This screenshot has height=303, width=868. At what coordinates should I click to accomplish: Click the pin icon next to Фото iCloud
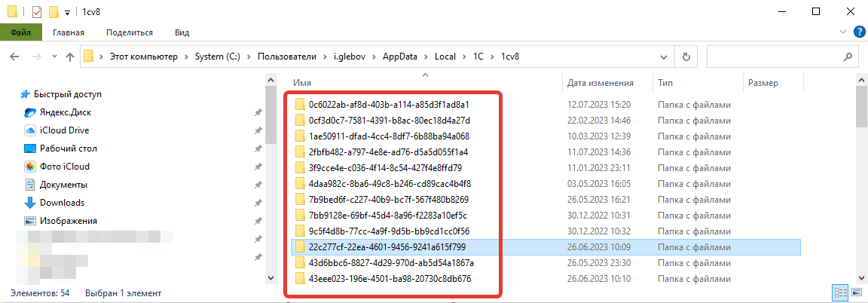pos(258,167)
